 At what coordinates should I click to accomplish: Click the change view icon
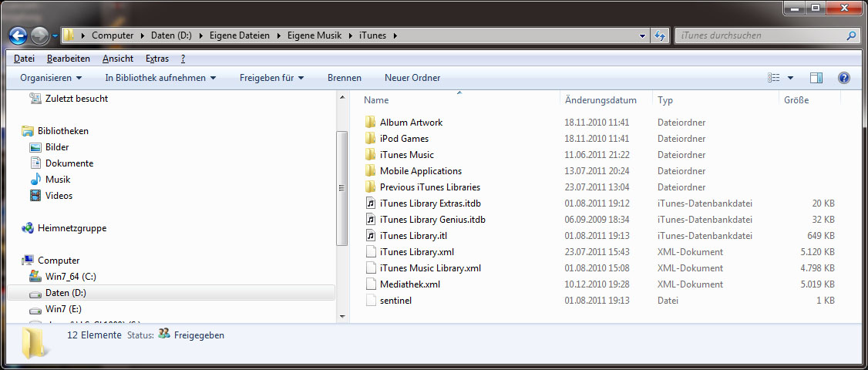(x=774, y=78)
